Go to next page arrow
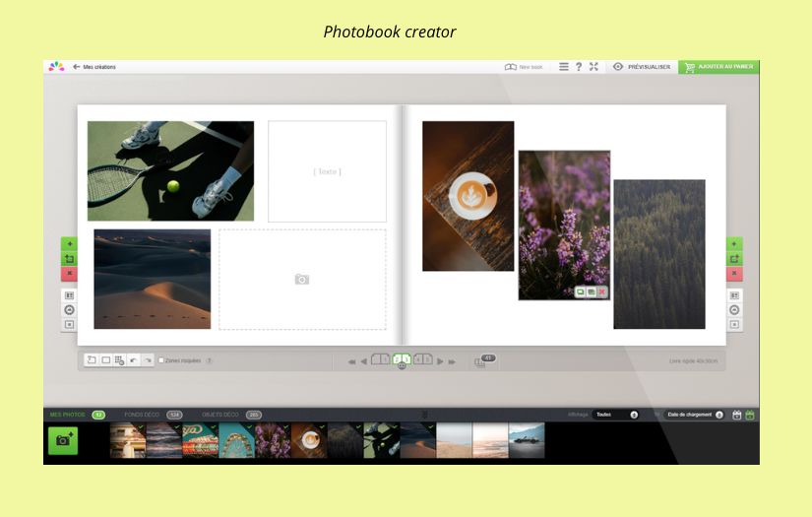This screenshot has height=517, width=812. [440, 361]
